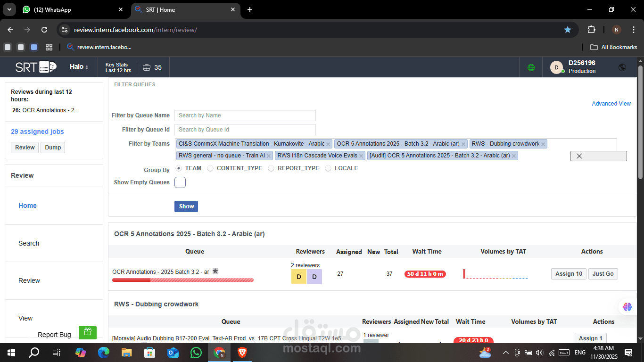Remove the [Audit] OCR 5 Annotations tag
644x362 pixels.
click(x=514, y=156)
